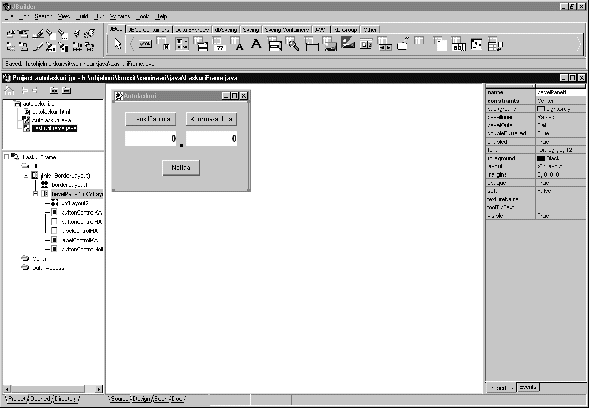The image size is (589, 408).
Task: Select the landscape image component in palette
Action: click(348, 43)
